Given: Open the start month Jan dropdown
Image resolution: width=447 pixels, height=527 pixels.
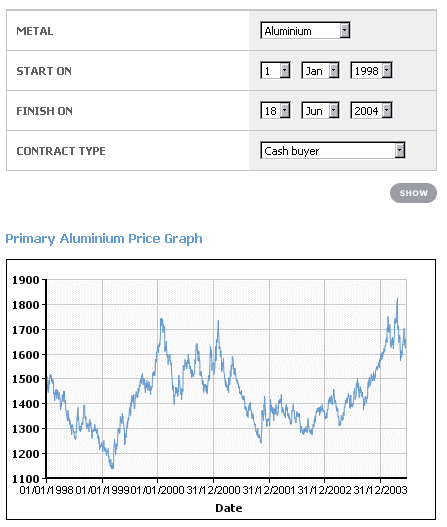Looking at the screenshot, I should click(x=320, y=71).
